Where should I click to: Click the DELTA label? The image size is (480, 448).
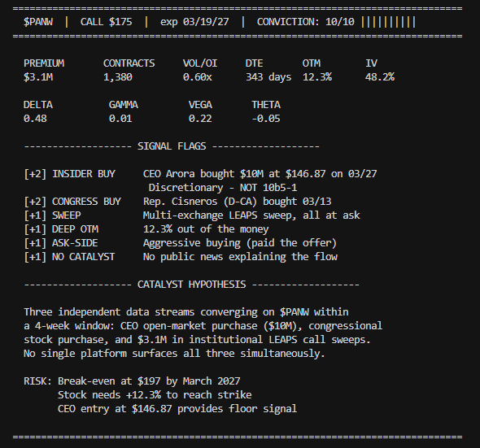38,105
